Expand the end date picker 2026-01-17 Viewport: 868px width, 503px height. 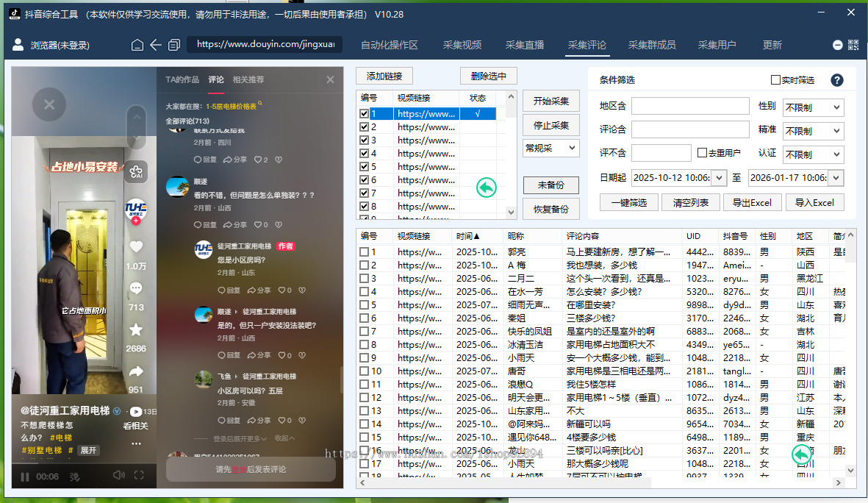pos(836,178)
